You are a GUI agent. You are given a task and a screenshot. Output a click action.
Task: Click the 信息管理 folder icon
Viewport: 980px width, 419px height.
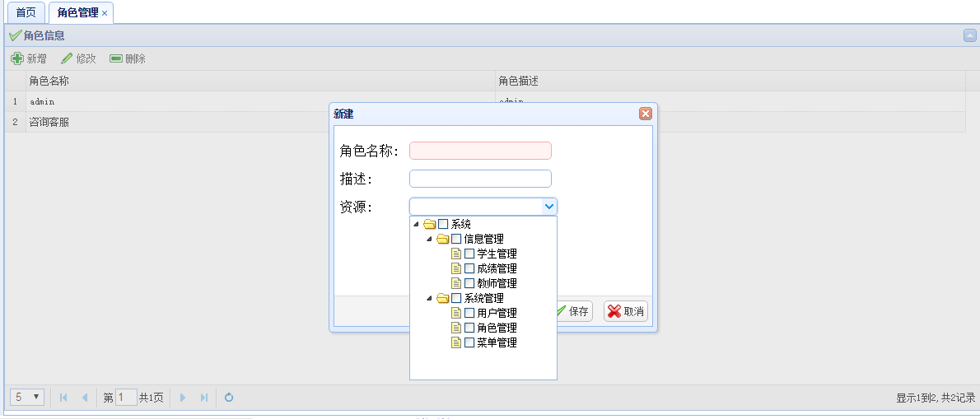tap(442, 240)
